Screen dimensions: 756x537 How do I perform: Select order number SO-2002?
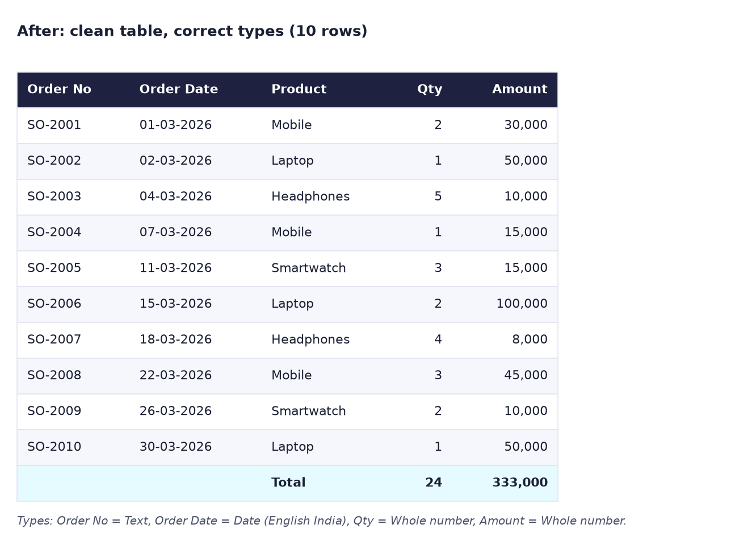54,161
